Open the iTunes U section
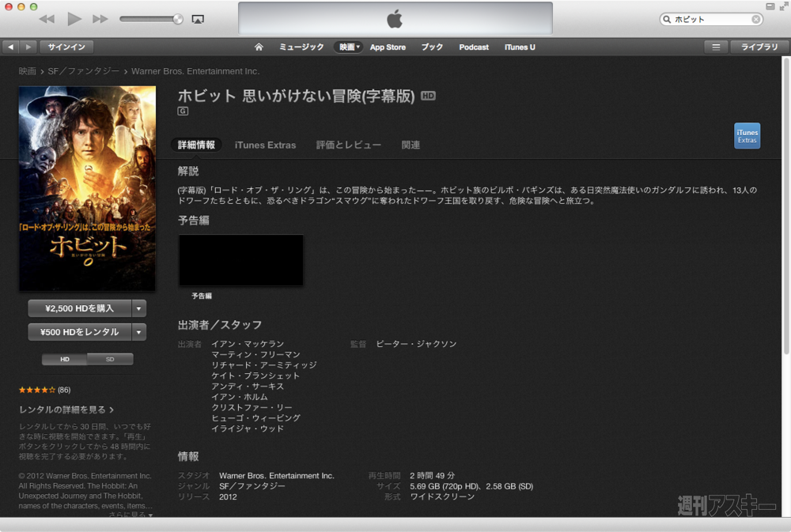791x532 pixels. (x=520, y=47)
